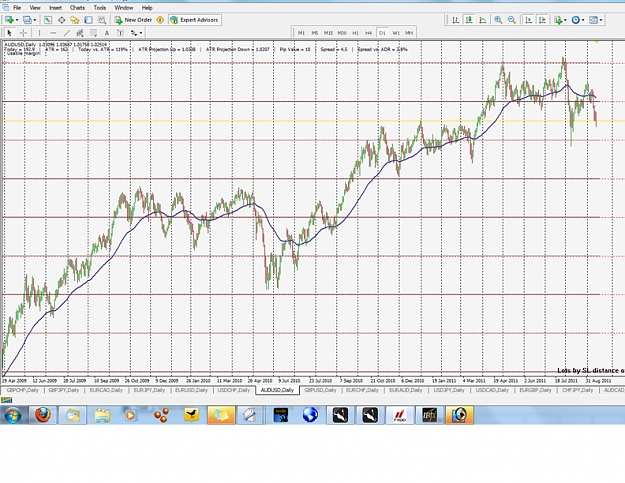Click the New Chart toolbar icon
Viewport: 625px width, 483px height.
9,20
